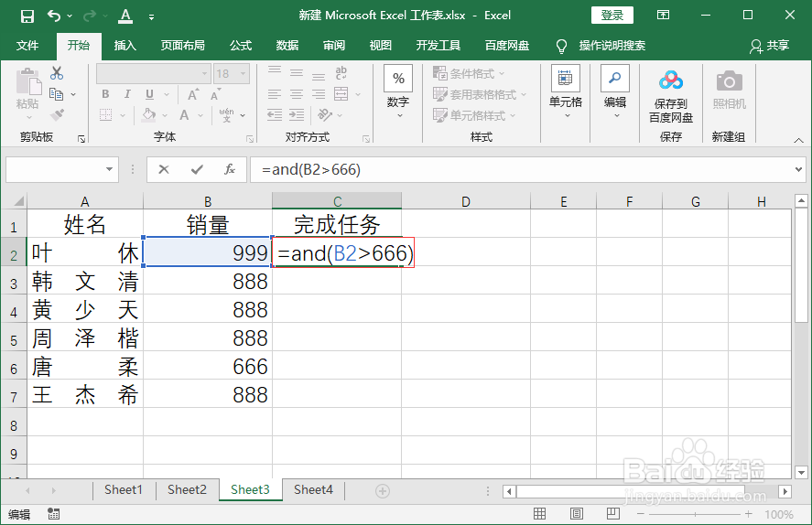Cut selection with scissors icon

[57, 73]
